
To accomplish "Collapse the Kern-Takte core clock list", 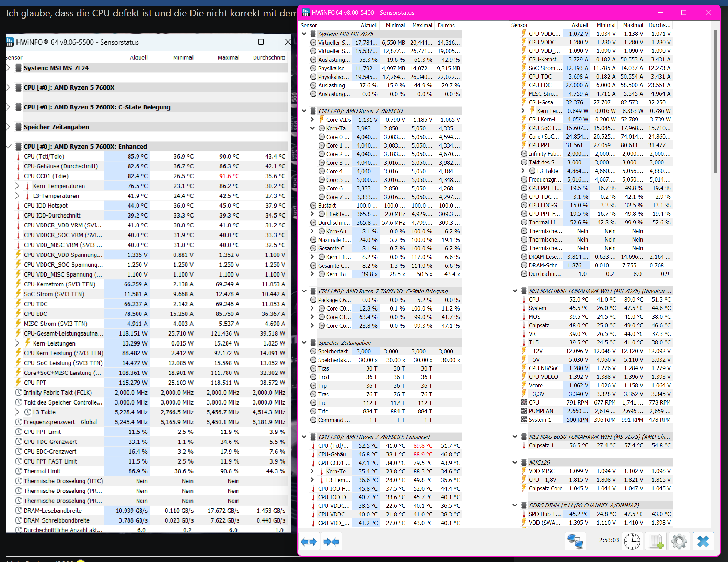I will [x=312, y=128].
